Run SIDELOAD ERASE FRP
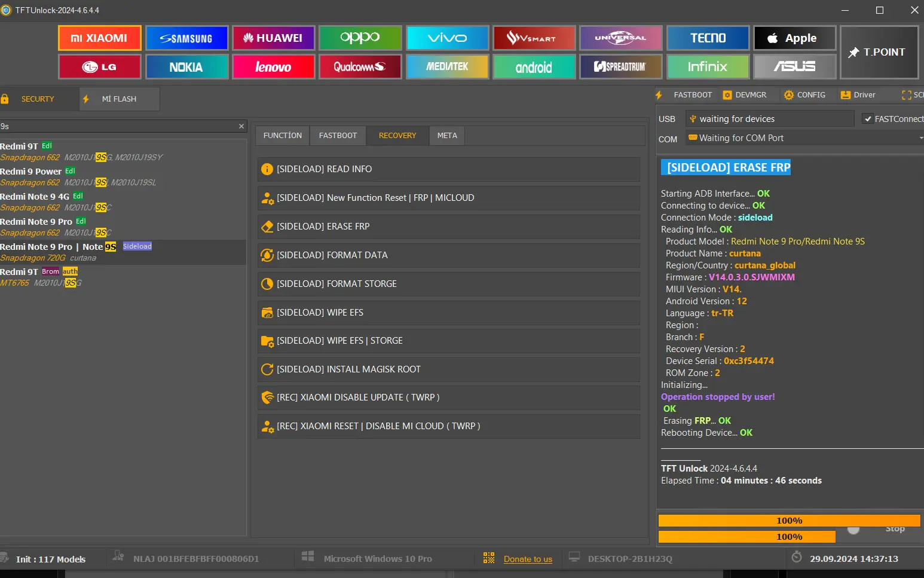This screenshot has height=578, width=924. click(x=449, y=227)
